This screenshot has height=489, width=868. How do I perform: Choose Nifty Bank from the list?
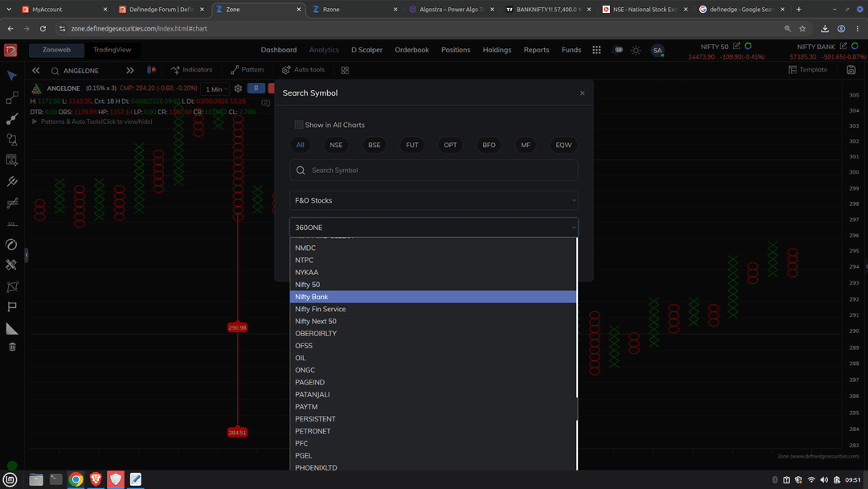tap(433, 297)
